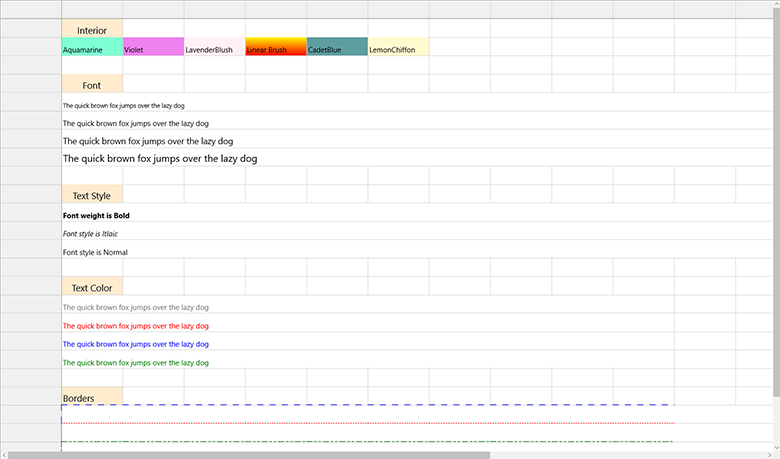Click the 'Font style is Normal' cell
This screenshot has width=780, height=459.
(95, 252)
